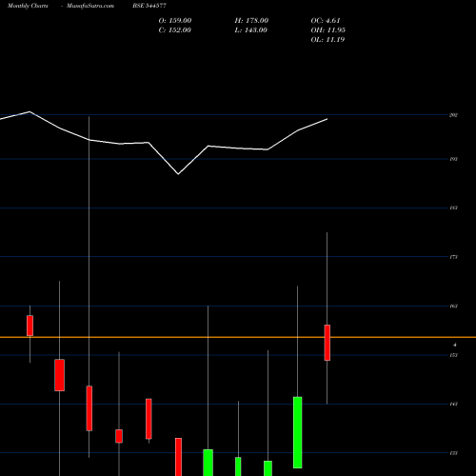Click the tall green candle body
This screenshot has width=476, height=476.
pyautogui.click(x=297, y=432)
